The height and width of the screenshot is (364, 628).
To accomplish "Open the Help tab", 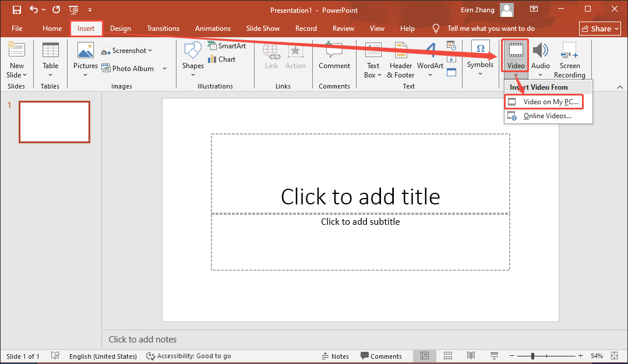I will tap(407, 29).
